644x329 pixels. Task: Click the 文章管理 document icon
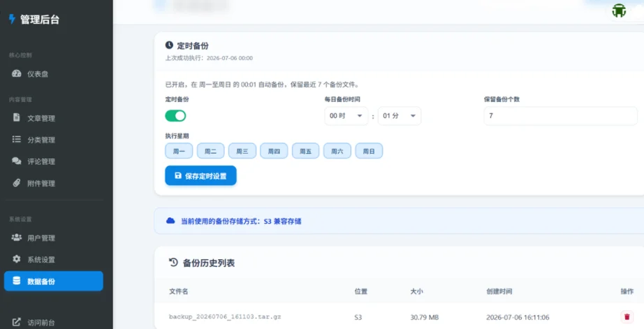(17, 117)
